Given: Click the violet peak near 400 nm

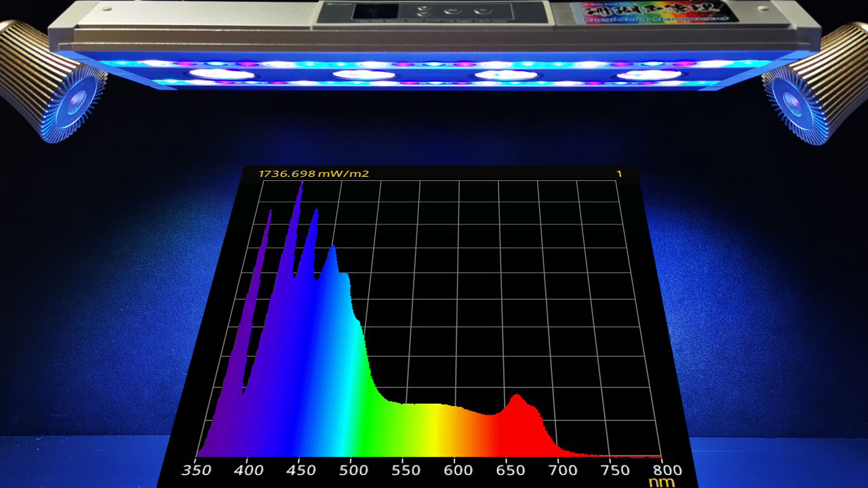Looking at the screenshot, I should click(x=269, y=224).
